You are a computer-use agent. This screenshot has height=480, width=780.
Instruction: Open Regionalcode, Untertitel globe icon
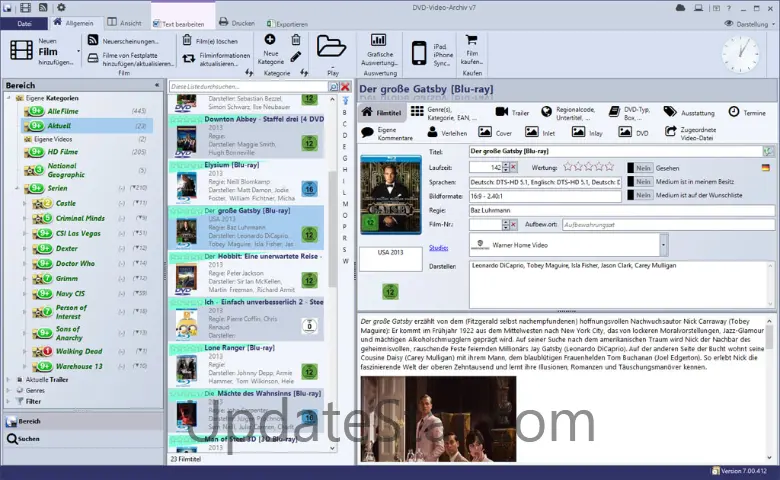pyautogui.click(x=546, y=112)
